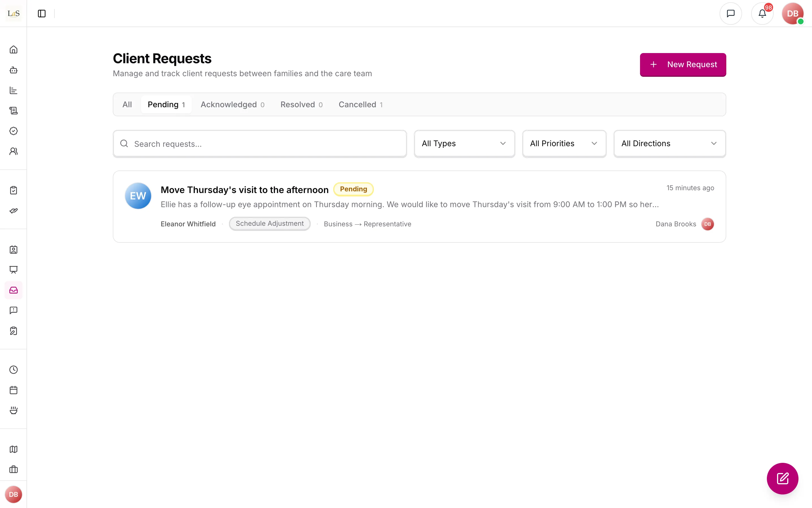Image resolution: width=812 pixels, height=508 pixels.
Task: Switch to the Acknowledged tab
Action: [233, 104]
